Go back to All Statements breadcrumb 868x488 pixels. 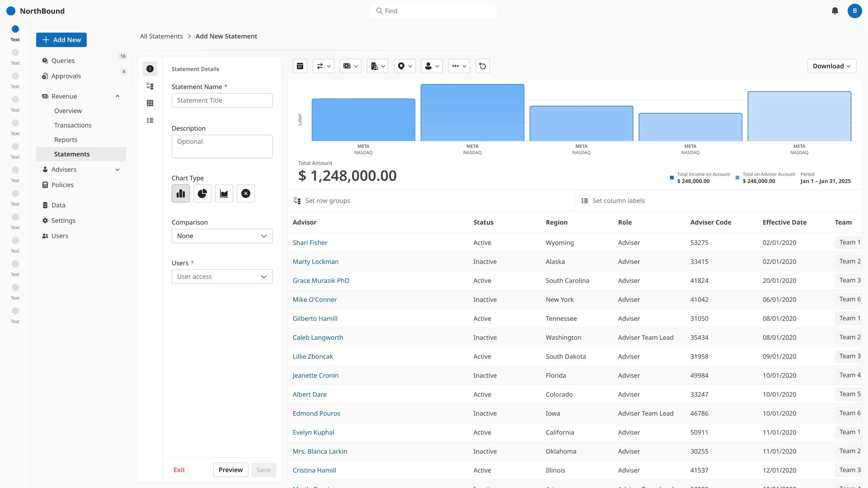click(161, 36)
